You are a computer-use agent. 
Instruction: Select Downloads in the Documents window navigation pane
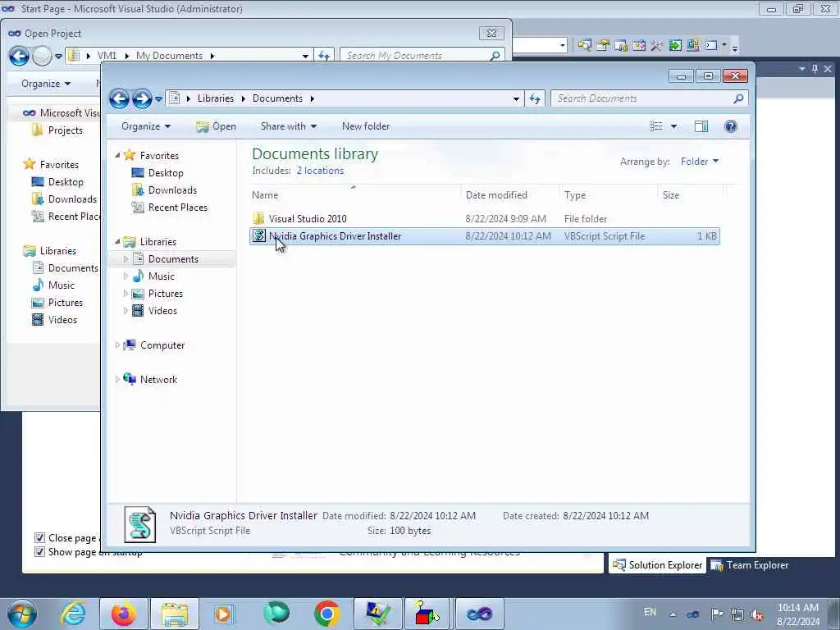(172, 190)
